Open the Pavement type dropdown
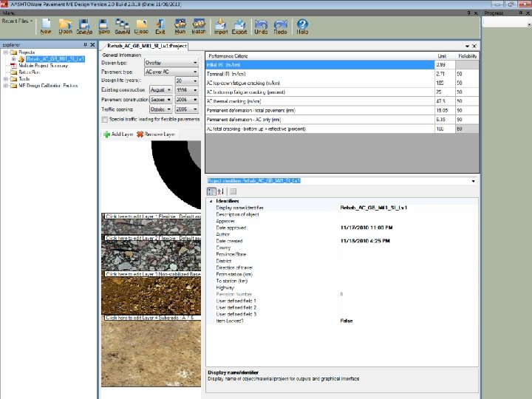The image size is (532, 399). click(195, 72)
